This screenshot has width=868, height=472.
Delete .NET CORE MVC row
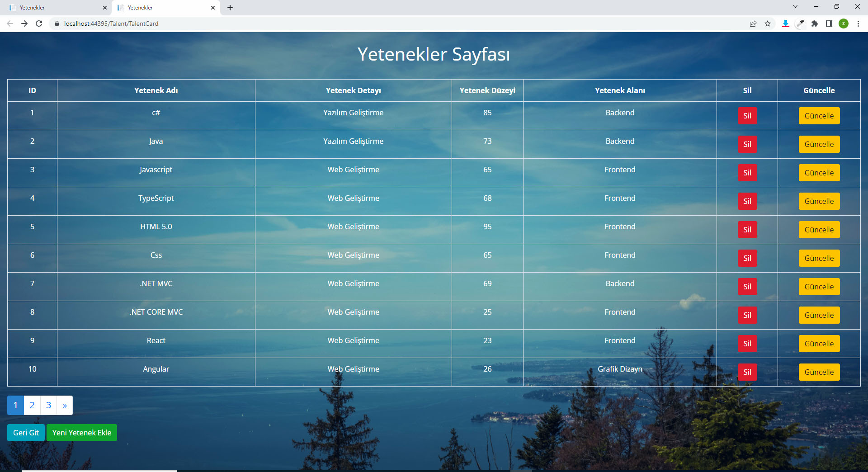747,315
